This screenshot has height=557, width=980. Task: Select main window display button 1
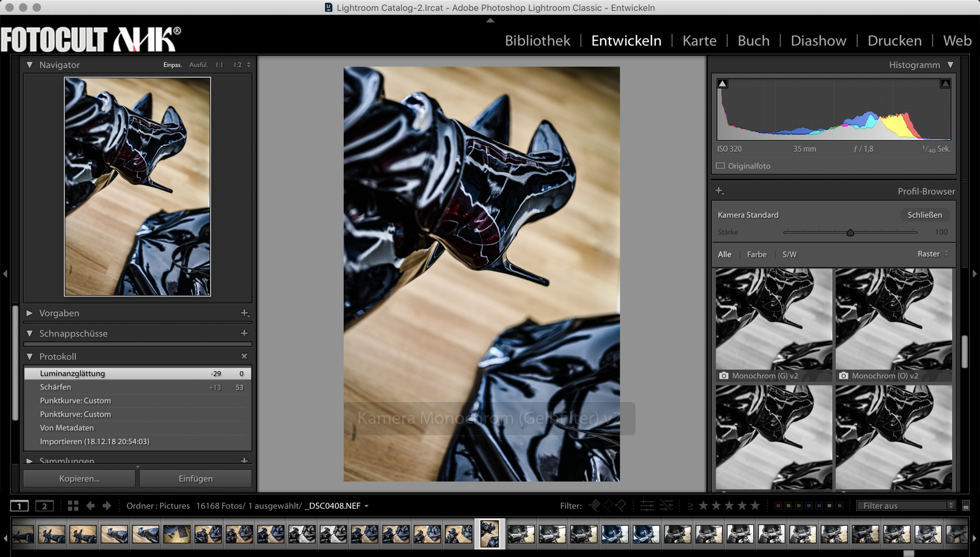19,506
